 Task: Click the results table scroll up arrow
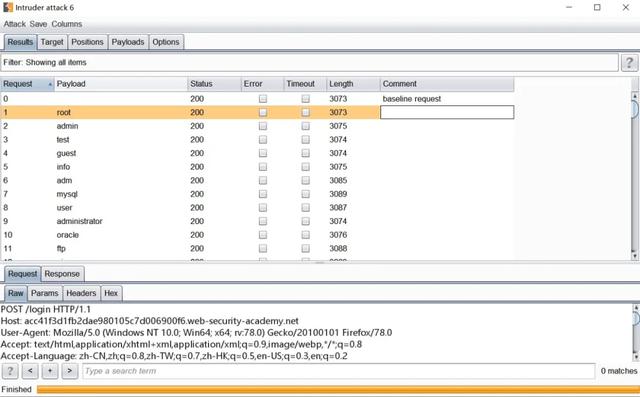pos(635,96)
